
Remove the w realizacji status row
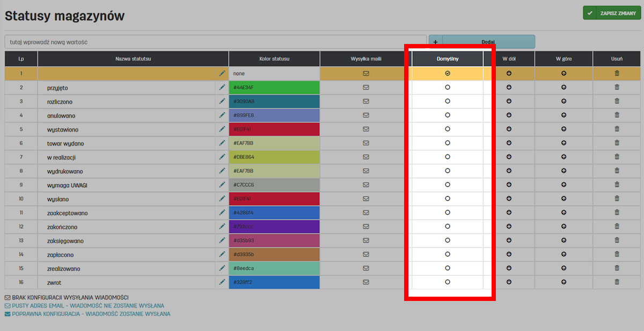tap(617, 157)
